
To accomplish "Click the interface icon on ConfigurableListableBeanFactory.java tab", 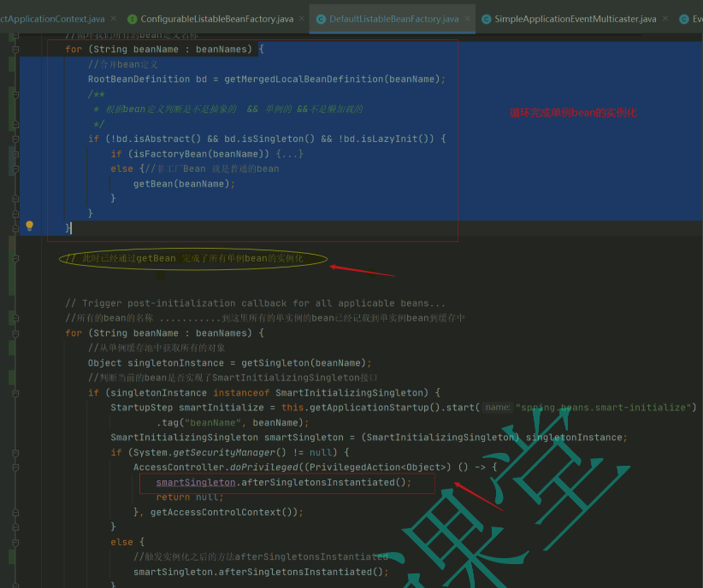I will pos(133,20).
